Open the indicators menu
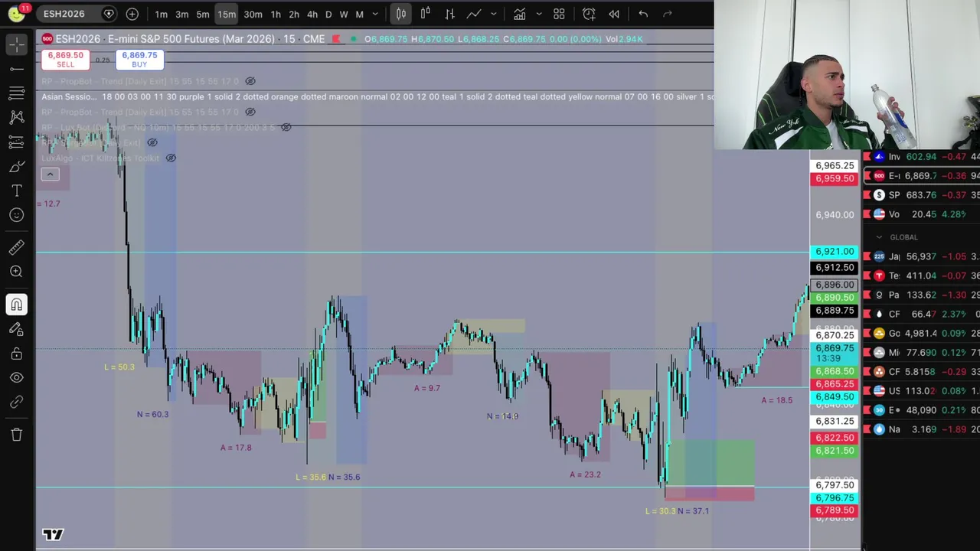The height and width of the screenshot is (551, 980). click(519, 14)
